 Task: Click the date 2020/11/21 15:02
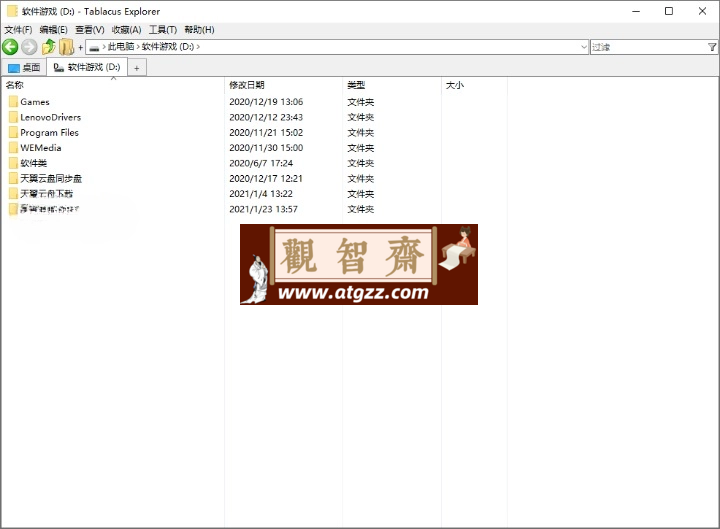[x=266, y=133]
